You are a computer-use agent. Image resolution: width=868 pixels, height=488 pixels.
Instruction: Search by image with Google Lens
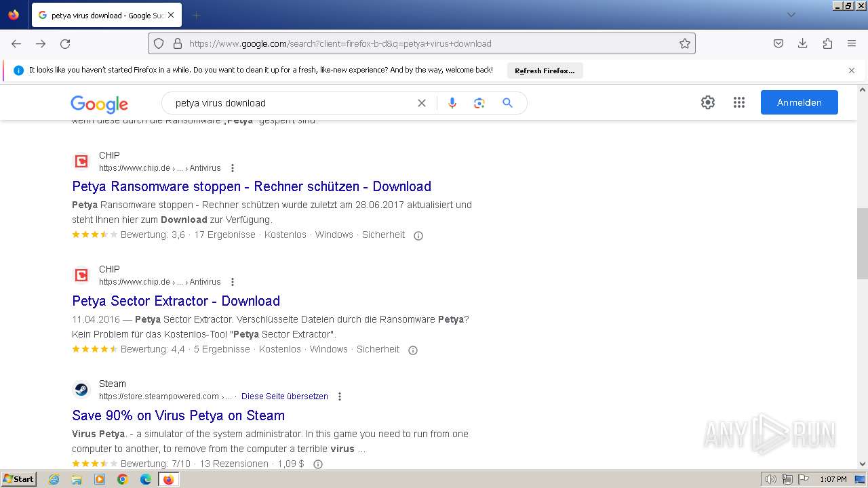[479, 103]
